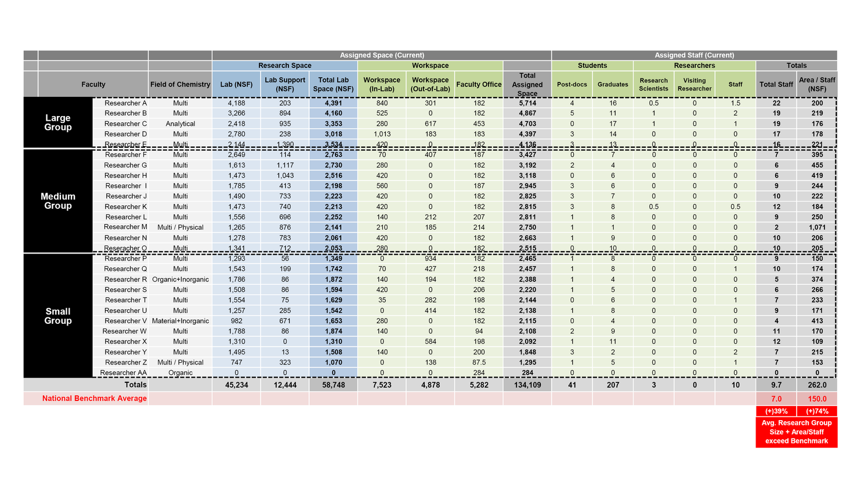Click the "Workspace (In-Lab)" column header

pos(382,84)
